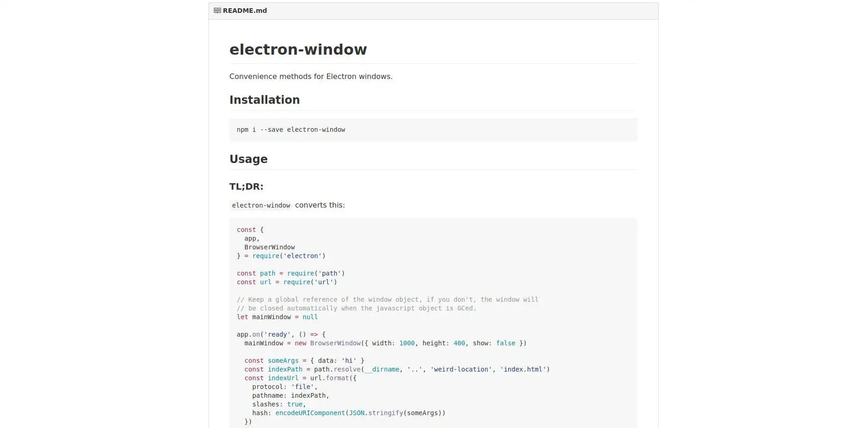
Task: Click the 'Keep a global reference' comment line
Action: [387, 300]
